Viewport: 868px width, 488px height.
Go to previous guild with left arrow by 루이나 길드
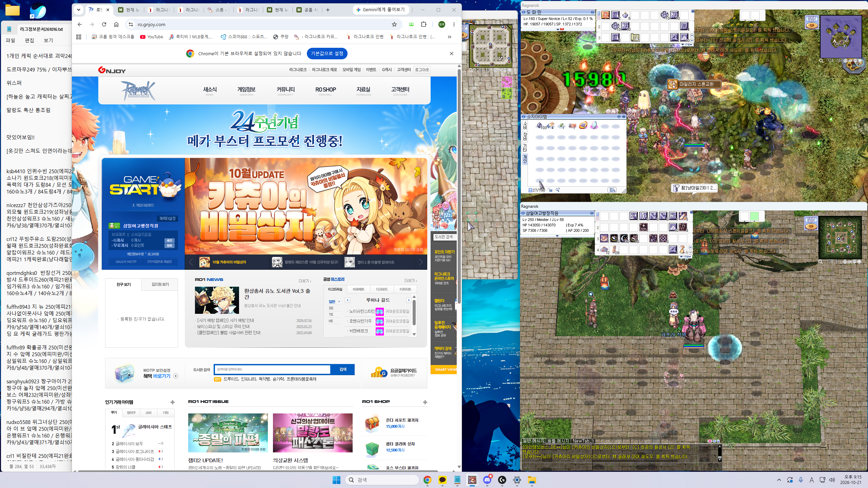pyautogui.click(x=348, y=300)
